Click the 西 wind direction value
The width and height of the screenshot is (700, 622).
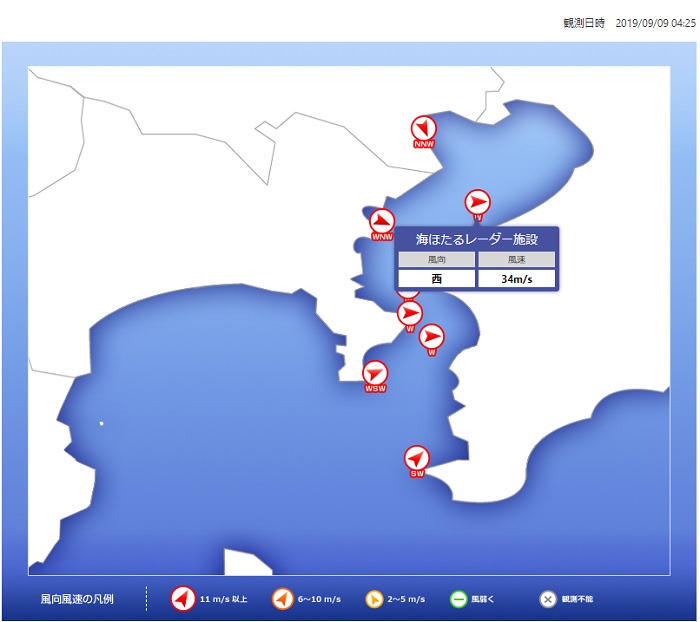pyautogui.click(x=436, y=279)
